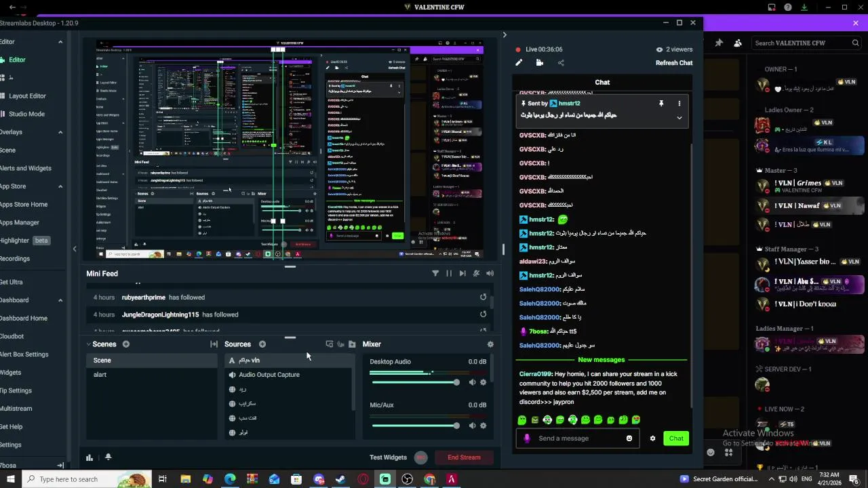
Task: Mute alerts in Mini Feed
Action: 490,273
